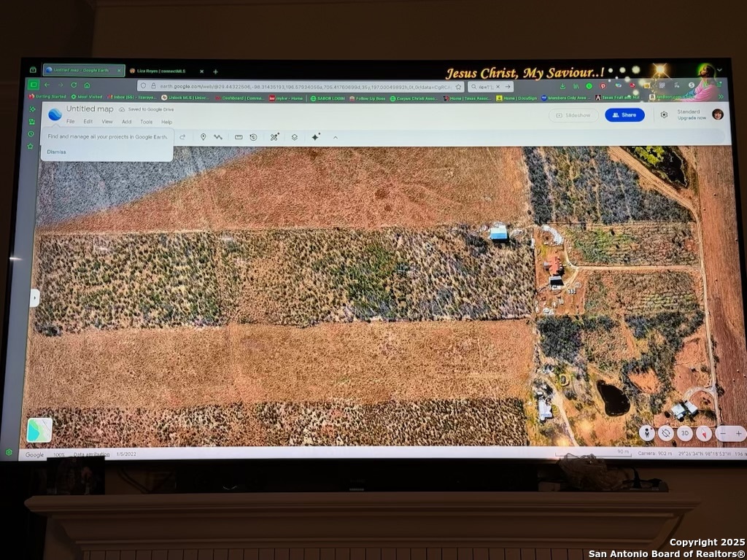The image size is (747, 560).
Task: Expand bookmarks overflow double chevron
Action: click(721, 97)
